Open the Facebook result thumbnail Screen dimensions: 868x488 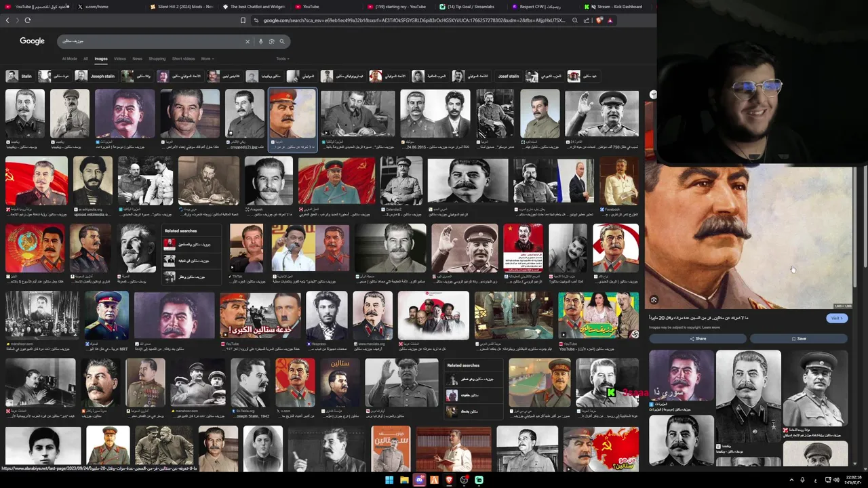click(619, 181)
